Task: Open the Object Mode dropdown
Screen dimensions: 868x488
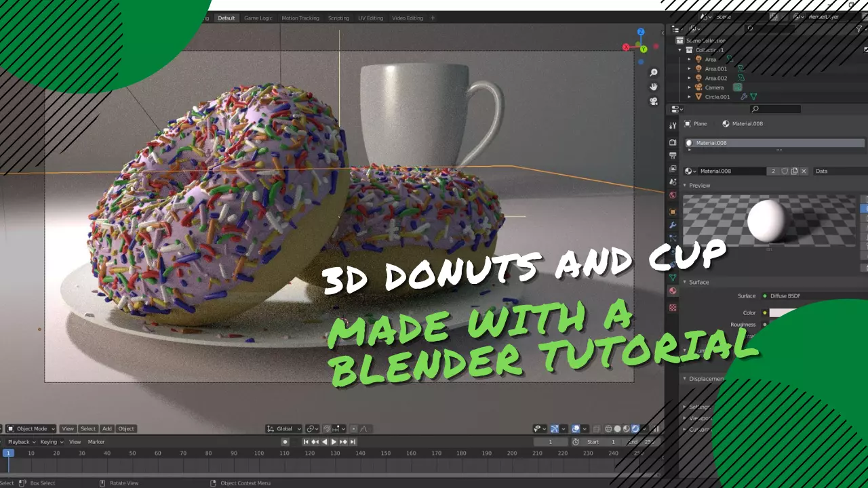Action: [x=31, y=428]
